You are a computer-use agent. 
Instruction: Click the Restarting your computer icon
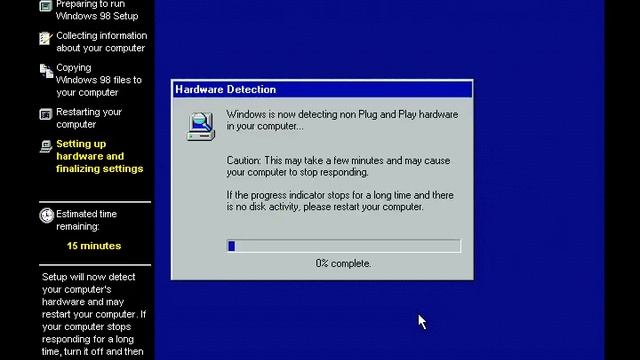[46, 114]
